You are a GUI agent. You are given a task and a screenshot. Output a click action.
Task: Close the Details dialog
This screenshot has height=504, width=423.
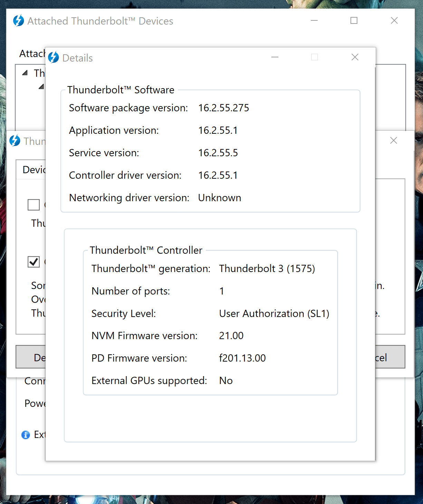[355, 57]
